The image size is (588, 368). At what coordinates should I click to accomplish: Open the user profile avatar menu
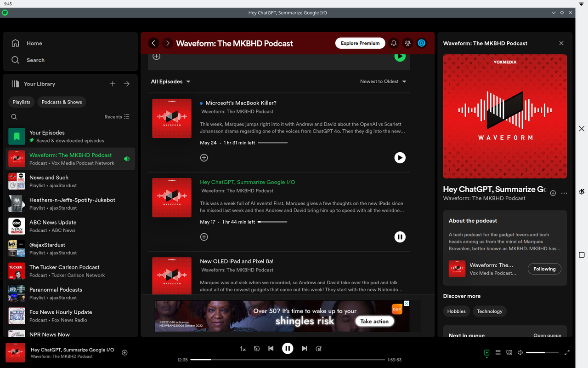[422, 43]
